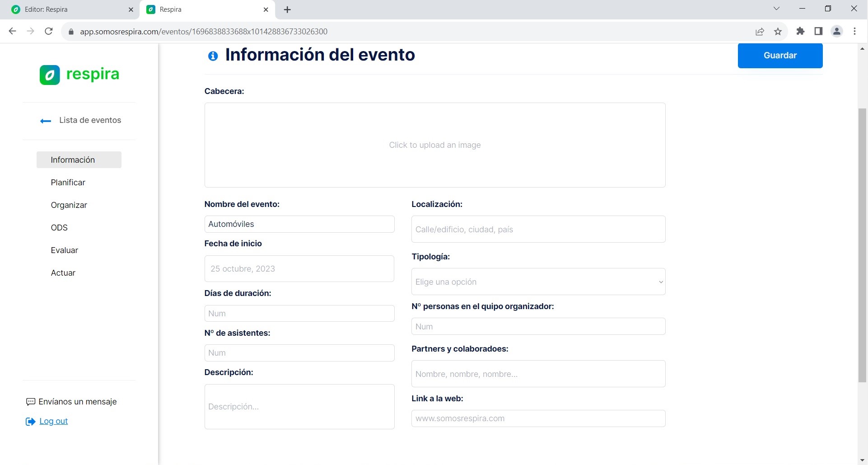Click the page vertical scrollbar thumb

(x=863, y=245)
